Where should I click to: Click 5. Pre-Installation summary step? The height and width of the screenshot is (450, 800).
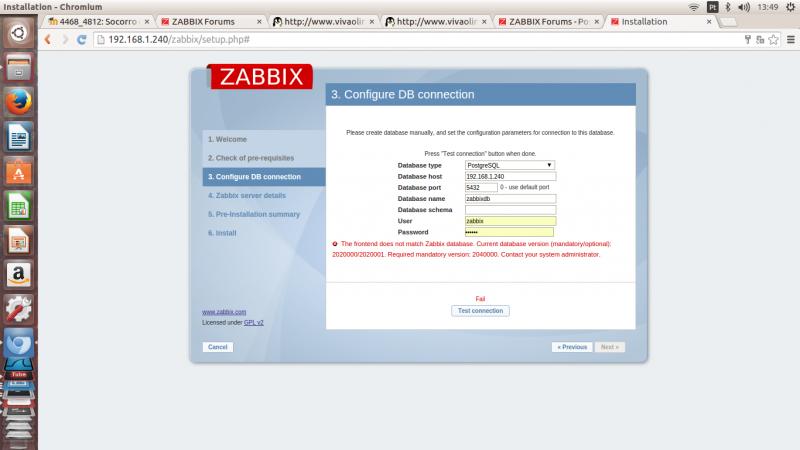(254, 214)
